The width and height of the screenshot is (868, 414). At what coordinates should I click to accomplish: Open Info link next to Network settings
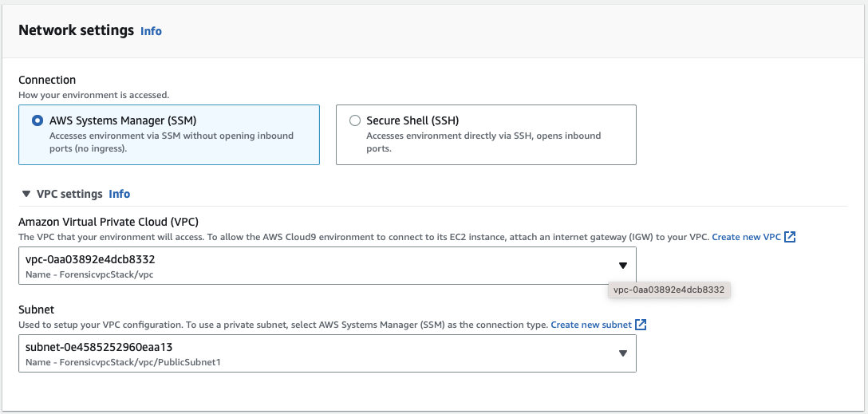[151, 31]
